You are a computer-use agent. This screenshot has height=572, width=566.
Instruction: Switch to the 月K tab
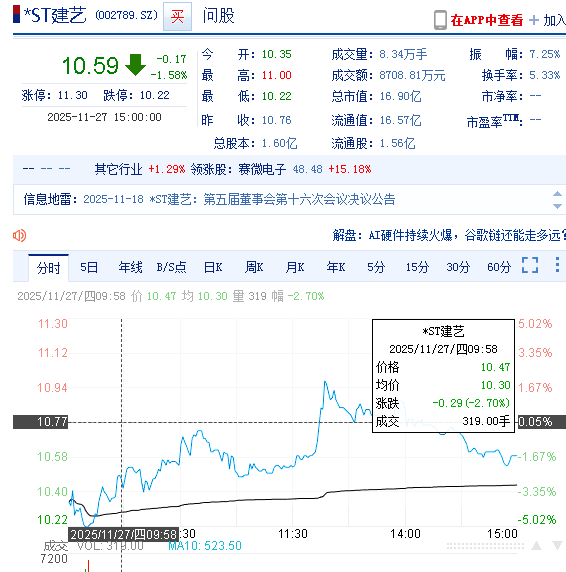295,267
